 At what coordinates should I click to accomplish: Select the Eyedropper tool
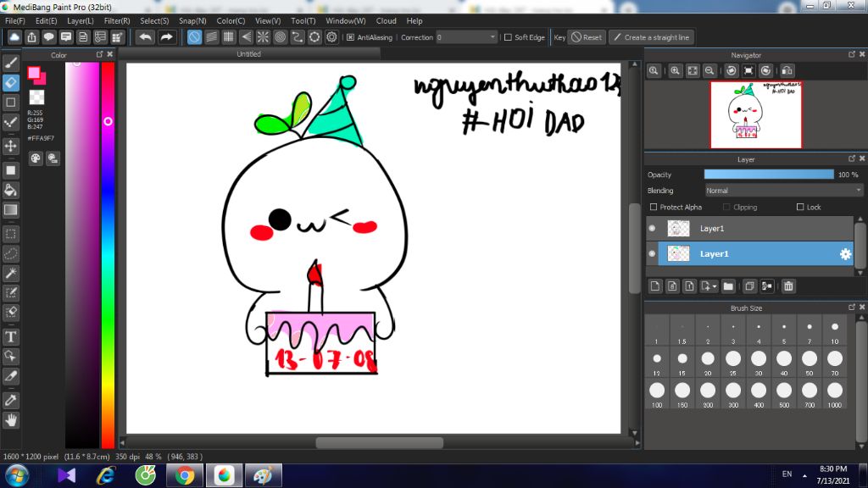tap(10, 401)
